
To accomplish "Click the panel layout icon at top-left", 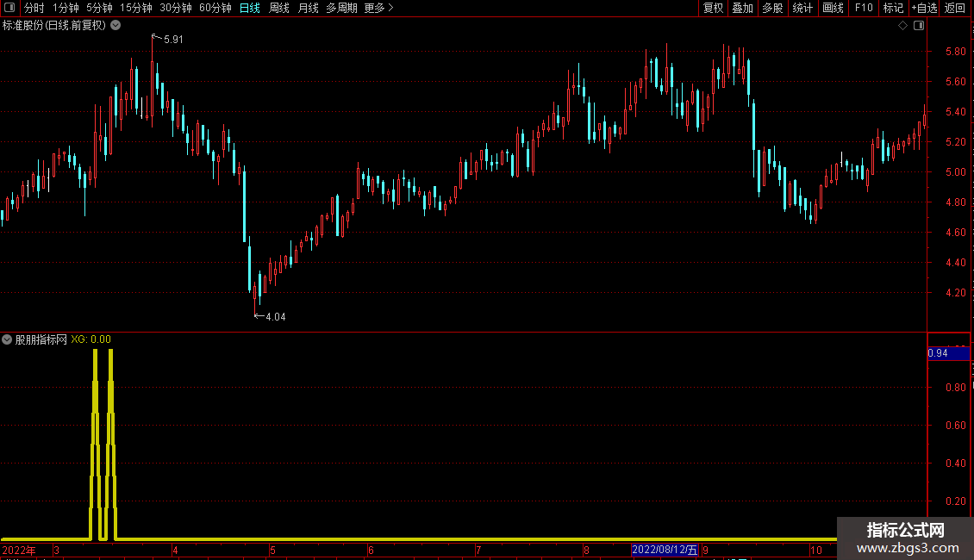I will tap(9, 8).
